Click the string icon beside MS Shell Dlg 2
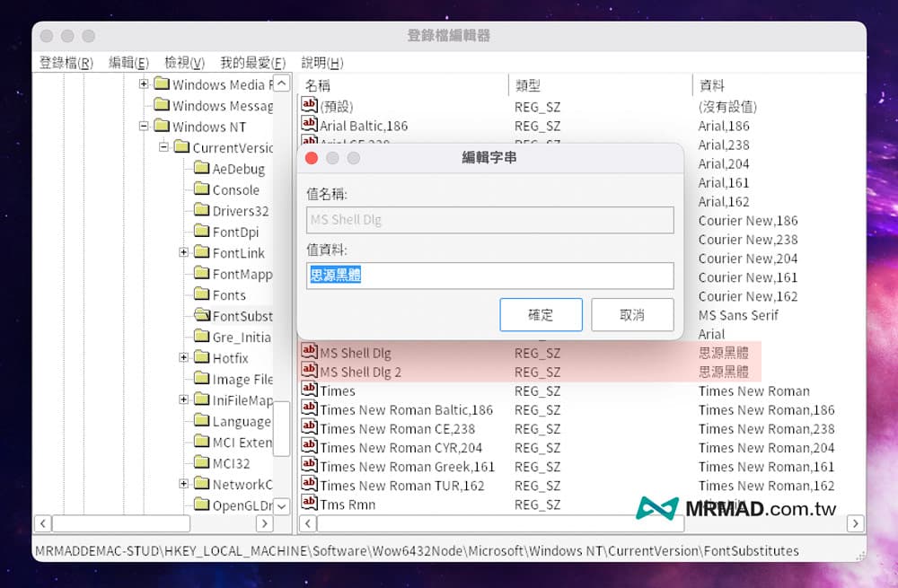Screen dimensions: 898x588 point(309,372)
